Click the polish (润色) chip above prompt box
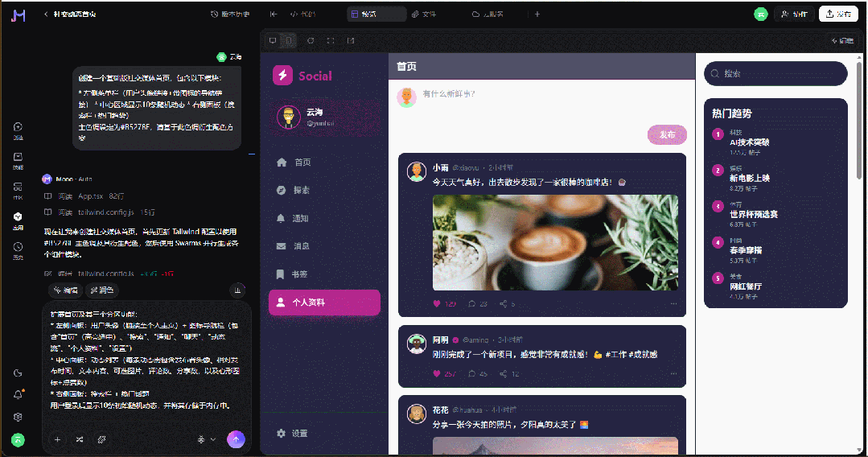 coord(102,290)
